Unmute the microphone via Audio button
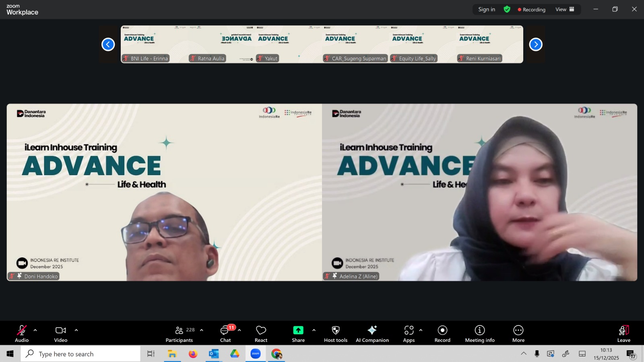The image size is (644, 362). (22, 334)
